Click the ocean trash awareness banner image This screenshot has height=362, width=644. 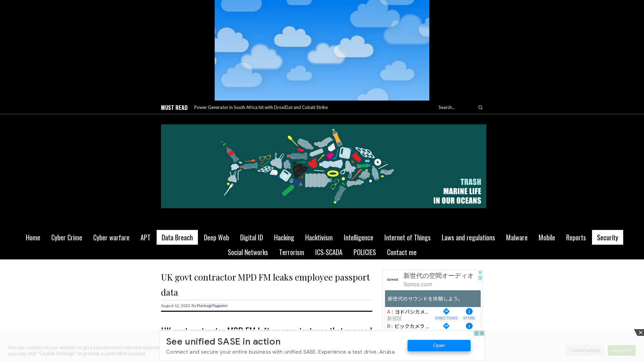pyautogui.click(x=324, y=166)
